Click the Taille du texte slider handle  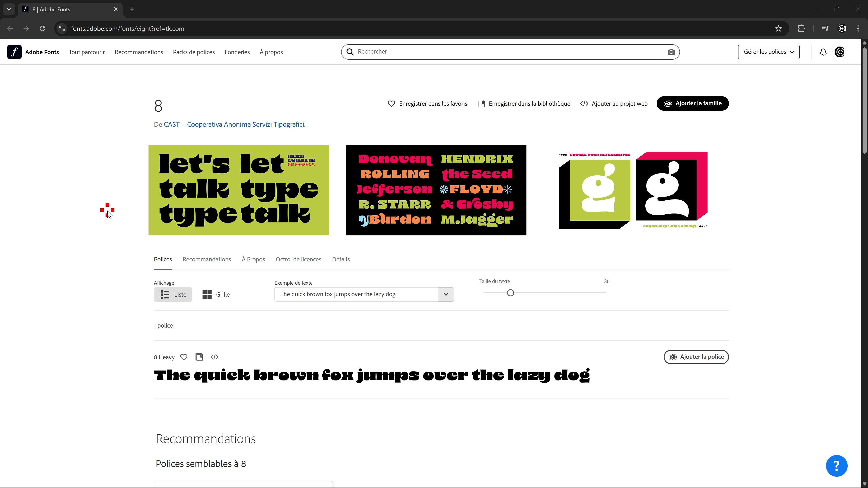(x=510, y=293)
